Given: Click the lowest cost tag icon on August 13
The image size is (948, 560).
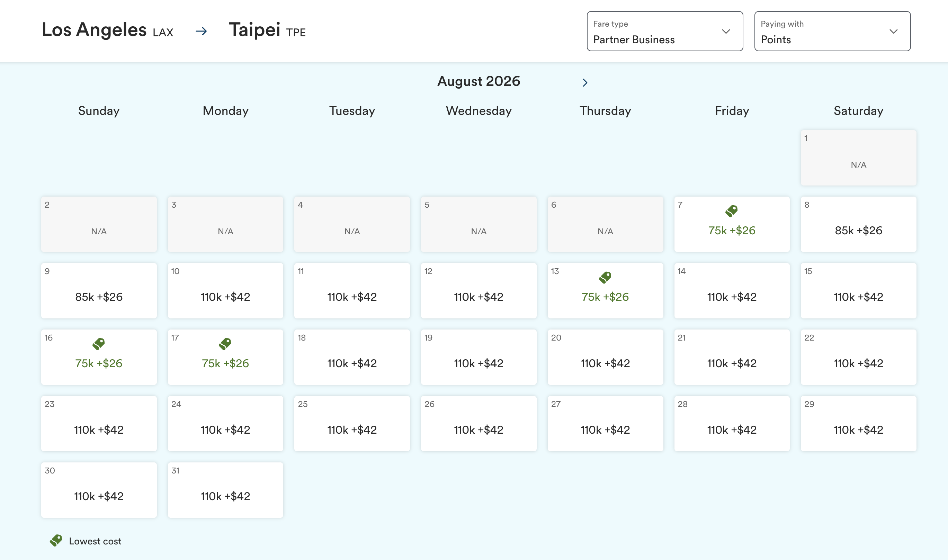Looking at the screenshot, I should pos(605,277).
